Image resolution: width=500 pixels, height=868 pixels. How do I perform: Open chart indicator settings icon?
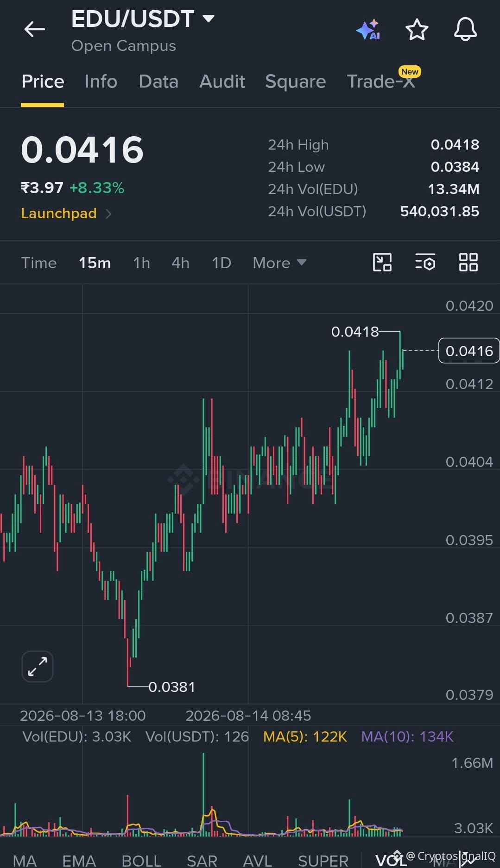pyautogui.click(x=425, y=263)
